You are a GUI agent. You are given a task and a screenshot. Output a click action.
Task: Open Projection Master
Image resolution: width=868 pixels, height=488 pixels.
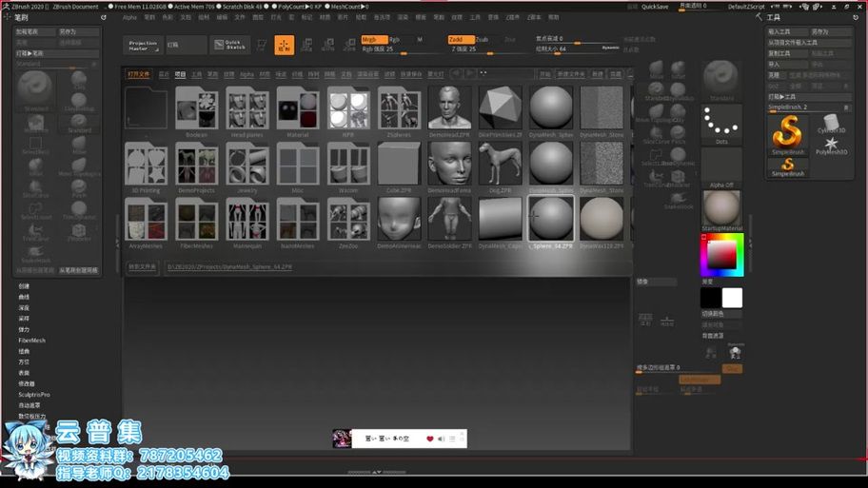[143, 46]
